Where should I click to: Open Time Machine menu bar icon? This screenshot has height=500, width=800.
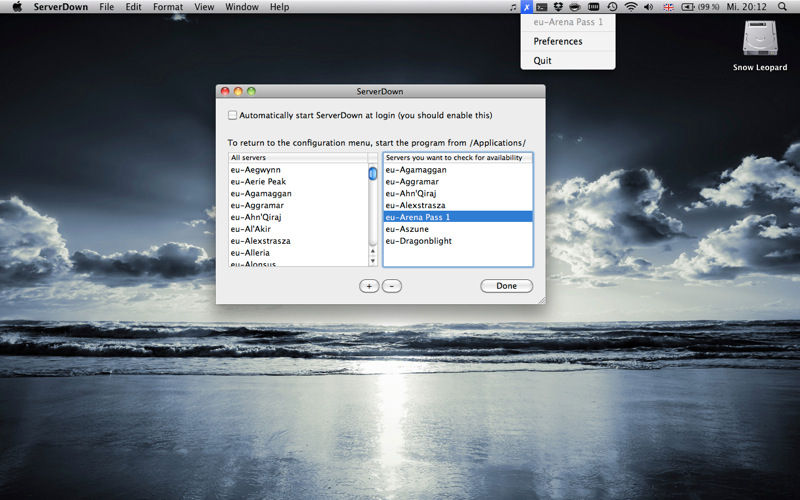click(x=612, y=7)
